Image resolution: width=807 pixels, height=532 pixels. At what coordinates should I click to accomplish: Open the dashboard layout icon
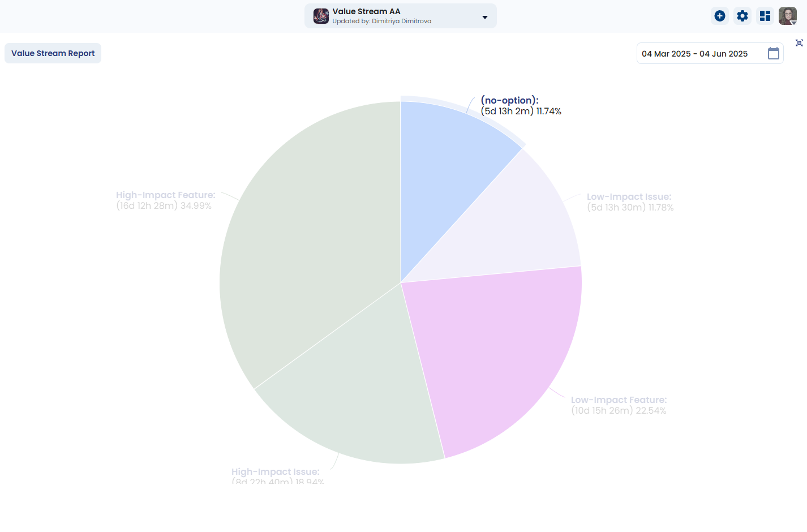765,16
